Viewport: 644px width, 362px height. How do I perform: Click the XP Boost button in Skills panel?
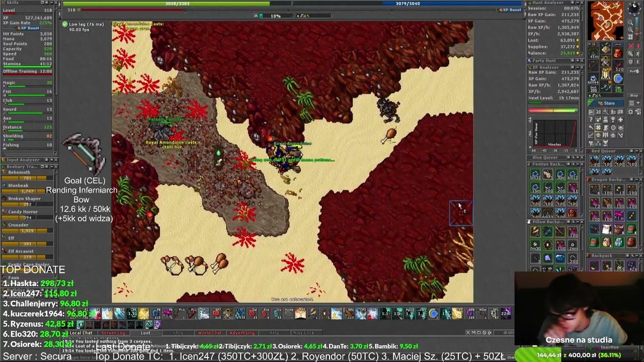point(27,28)
